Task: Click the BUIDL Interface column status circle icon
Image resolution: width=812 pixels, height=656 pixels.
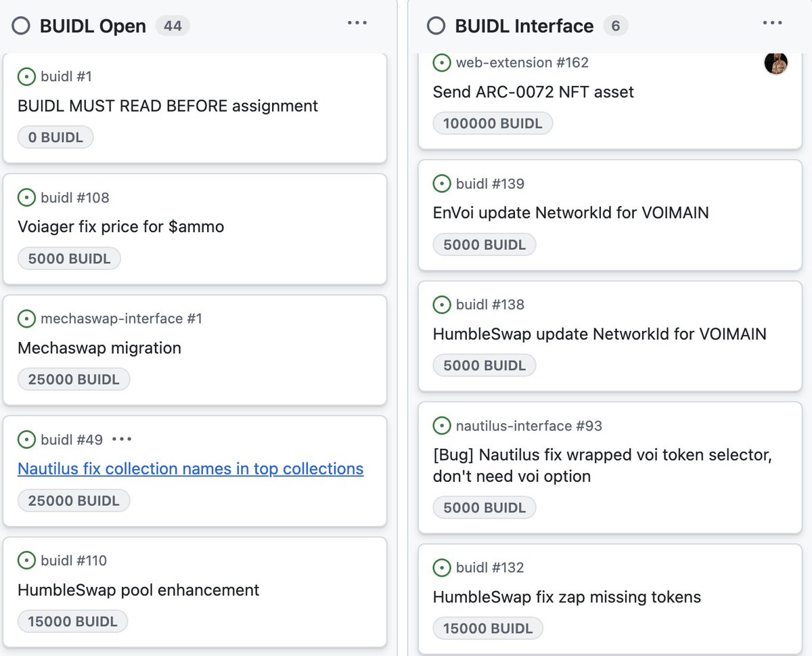Action: [436, 26]
